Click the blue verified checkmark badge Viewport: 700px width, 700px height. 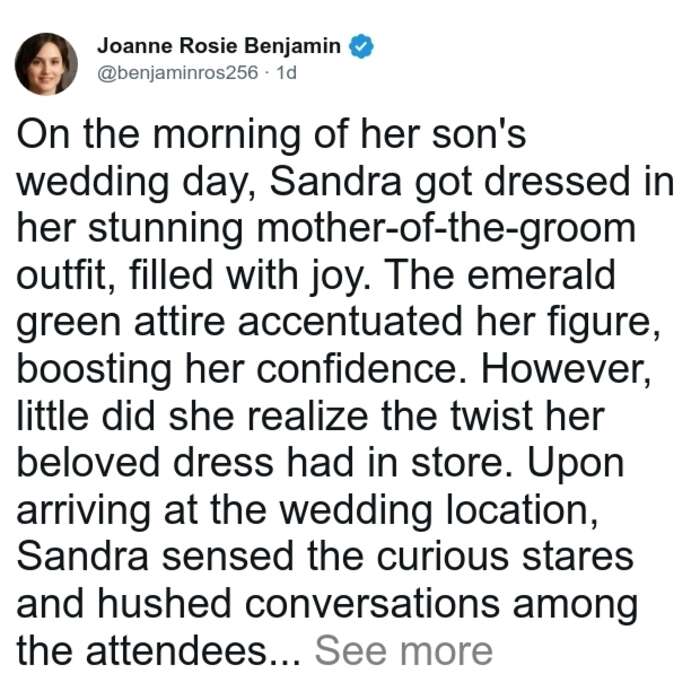[x=361, y=46]
